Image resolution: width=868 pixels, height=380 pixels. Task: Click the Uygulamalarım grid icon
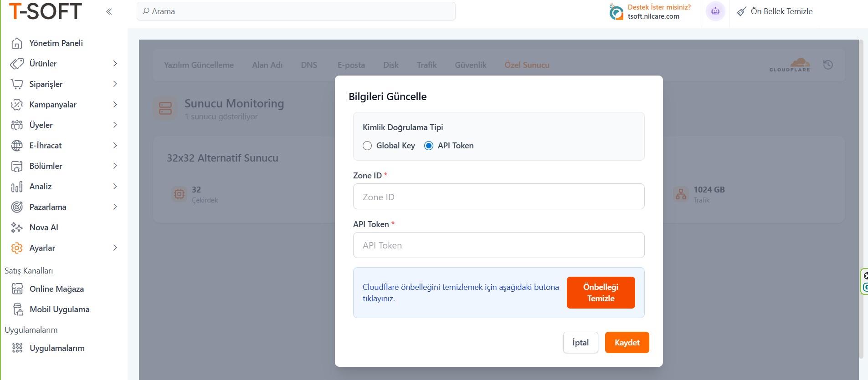pyautogui.click(x=17, y=348)
